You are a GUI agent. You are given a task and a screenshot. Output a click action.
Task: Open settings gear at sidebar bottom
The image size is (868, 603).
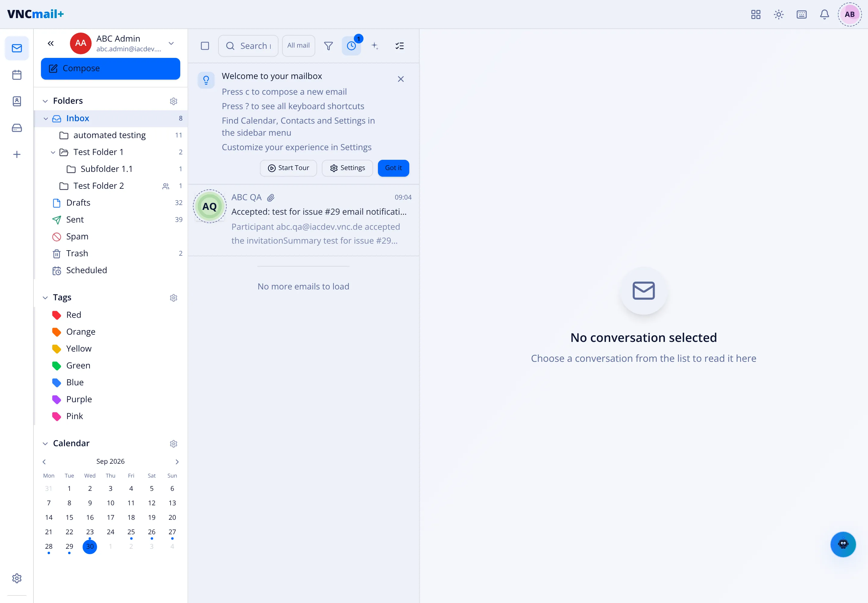pyautogui.click(x=17, y=578)
